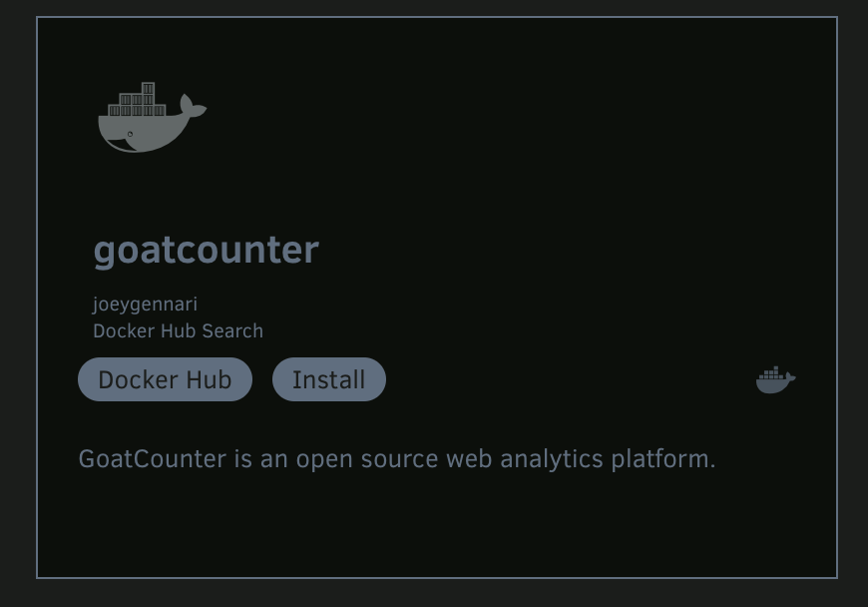Select the goatcounter app title
Image resolution: width=868 pixels, height=607 pixels.
click(206, 251)
